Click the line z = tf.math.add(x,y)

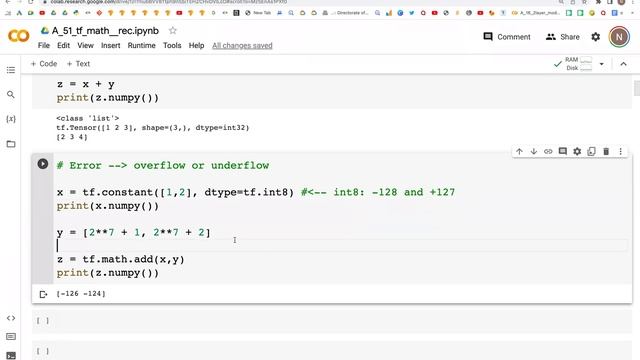tap(120, 259)
